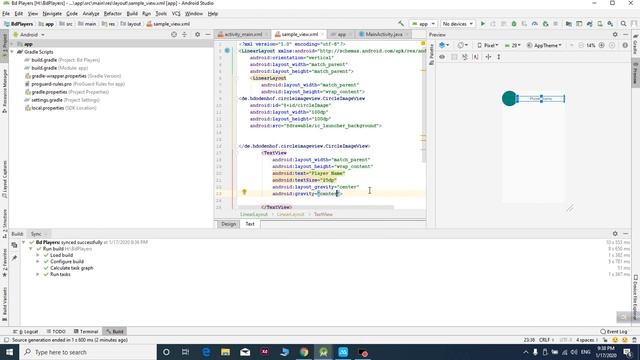Open the Logcat tool window button
Image resolution: width=640 pixels, height=360 pixels.
point(26,331)
